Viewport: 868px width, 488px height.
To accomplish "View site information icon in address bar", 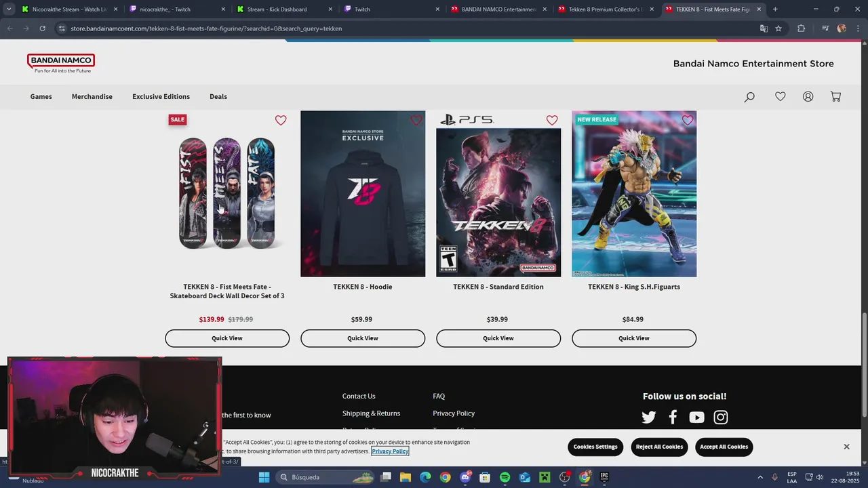I will 62,28.
